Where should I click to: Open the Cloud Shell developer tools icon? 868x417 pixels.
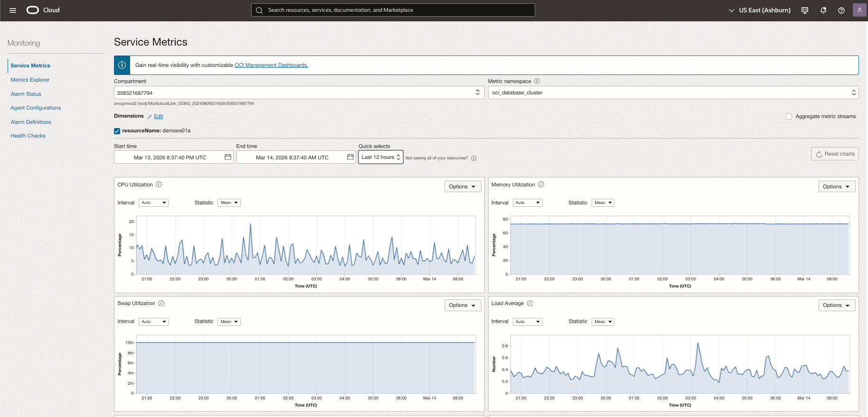(x=805, y=10)
